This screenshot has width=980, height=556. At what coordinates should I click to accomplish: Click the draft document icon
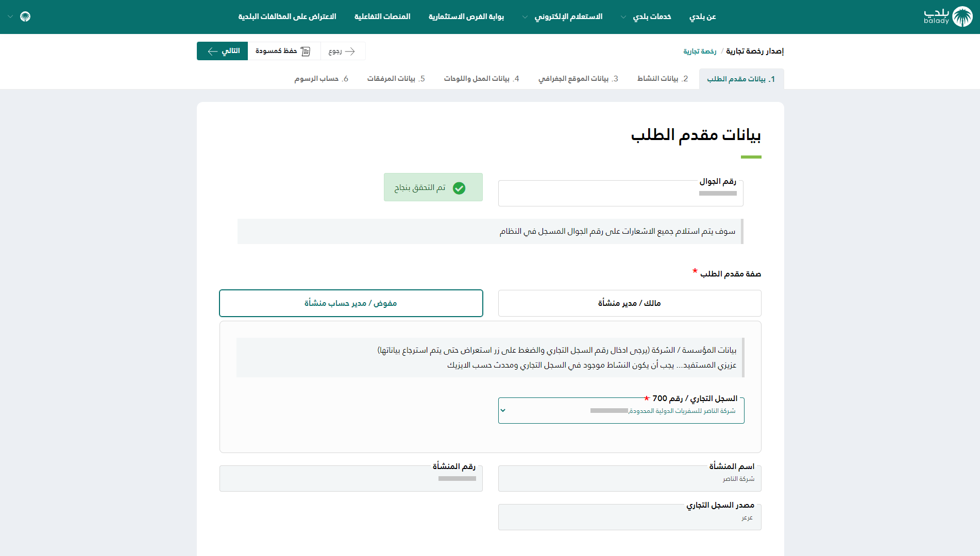[306, 51]
